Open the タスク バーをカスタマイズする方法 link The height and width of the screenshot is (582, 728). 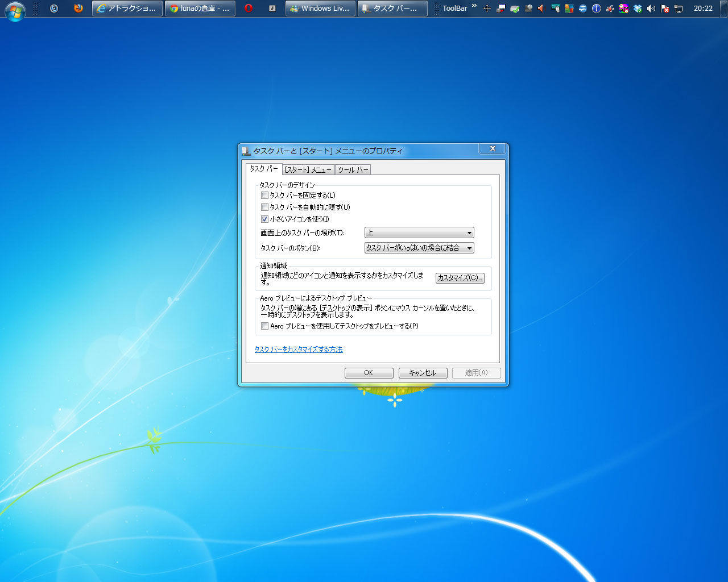pos(299,350)
